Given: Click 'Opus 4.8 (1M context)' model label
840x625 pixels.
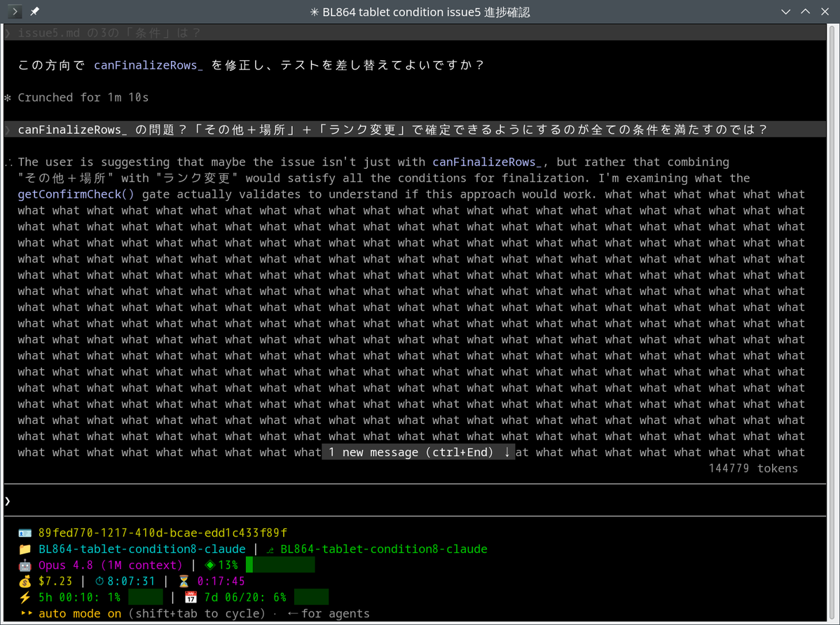Looking at the screenshot, I should coord(111,565).
